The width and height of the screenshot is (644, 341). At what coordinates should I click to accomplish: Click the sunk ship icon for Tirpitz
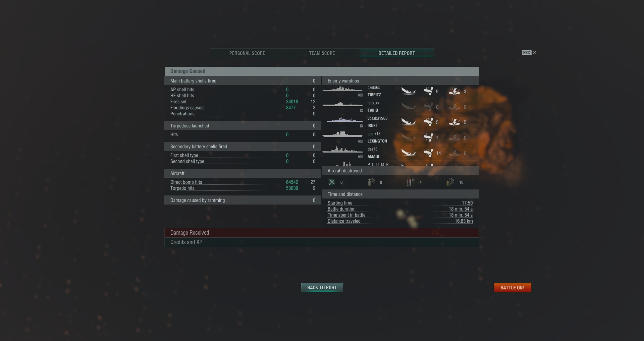409,91
